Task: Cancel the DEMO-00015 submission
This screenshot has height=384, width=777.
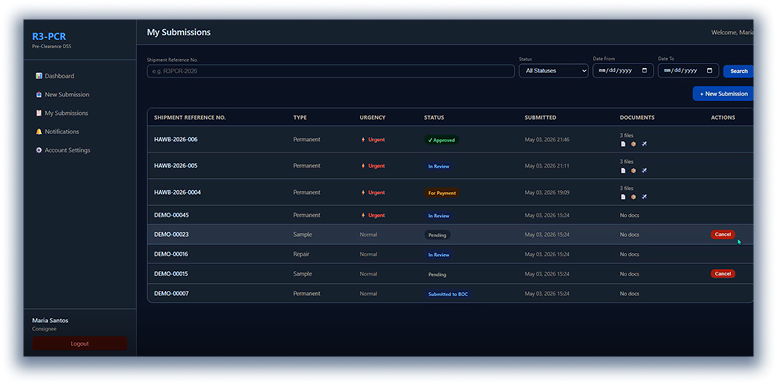Action: coord(722,274)
